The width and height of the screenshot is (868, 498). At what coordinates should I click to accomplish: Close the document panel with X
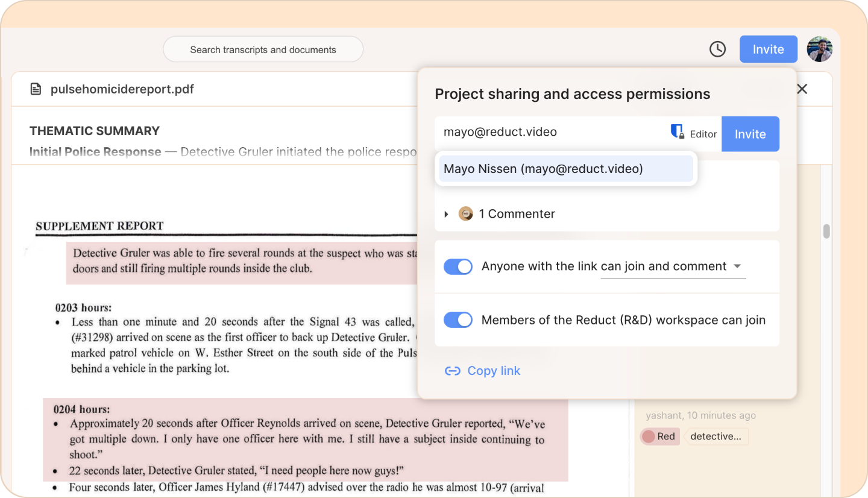coord(802,89)
